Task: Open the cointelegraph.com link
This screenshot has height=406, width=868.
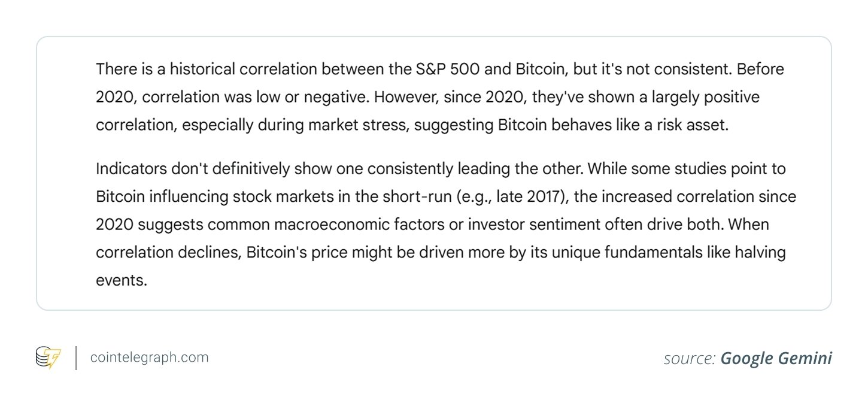Action: (149, 357)
